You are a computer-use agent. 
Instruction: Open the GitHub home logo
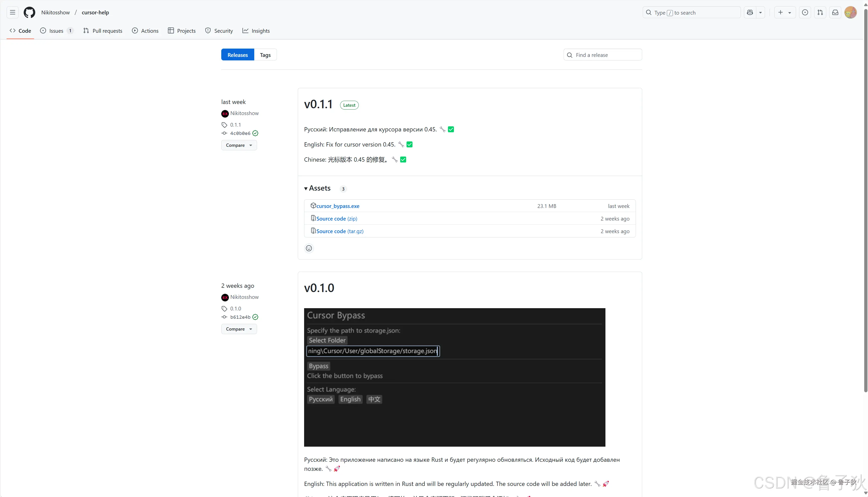click(x=29, y=13)
